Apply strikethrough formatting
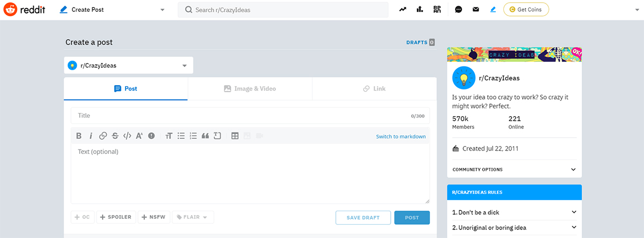Screen dimensions: 644x238 point(115,136)
